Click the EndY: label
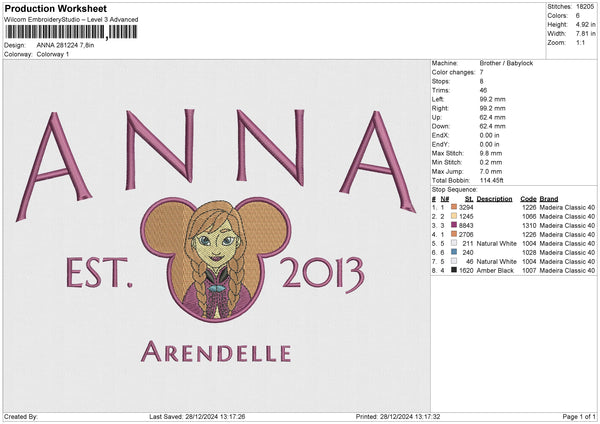Screen dimensions: 600x424 (x=440, y=144)
